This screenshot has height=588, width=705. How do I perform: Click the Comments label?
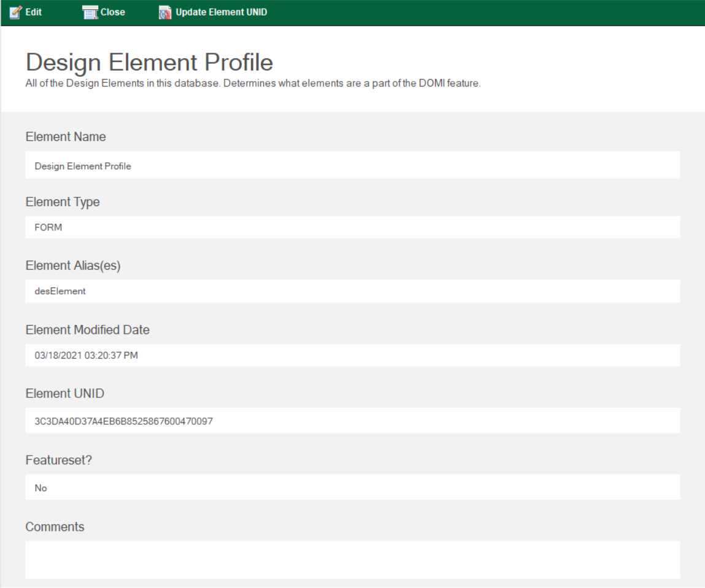(x=55, y=527)
